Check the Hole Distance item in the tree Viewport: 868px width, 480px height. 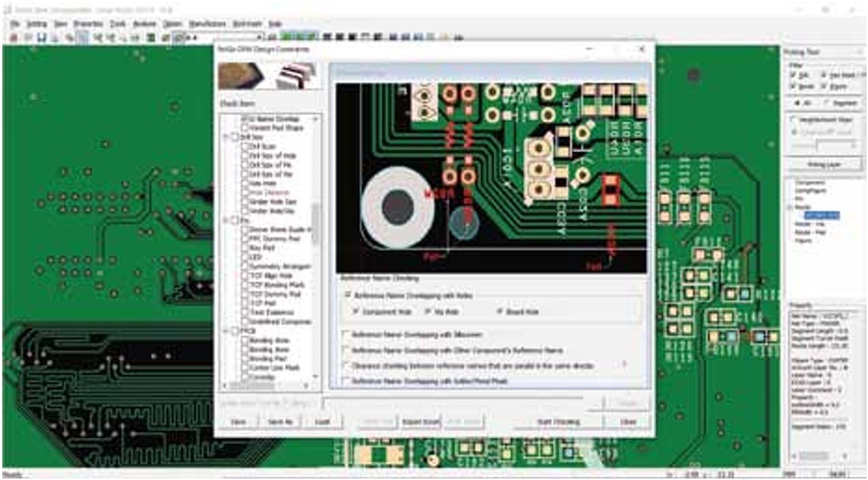[245, 193]
